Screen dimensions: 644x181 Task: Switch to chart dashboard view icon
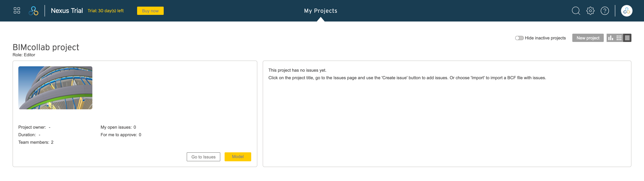click(x=611, y=38)
